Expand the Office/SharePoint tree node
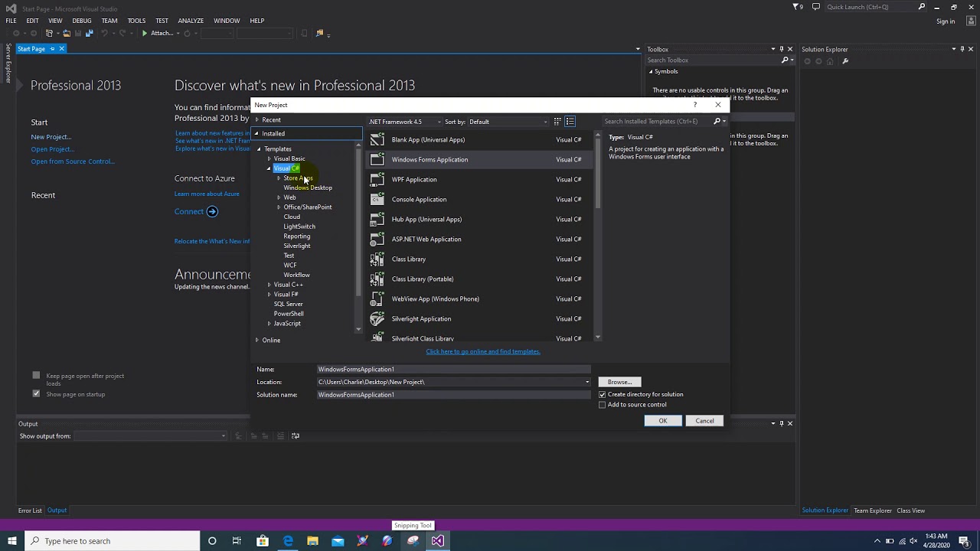 click(x=279, y=207)
